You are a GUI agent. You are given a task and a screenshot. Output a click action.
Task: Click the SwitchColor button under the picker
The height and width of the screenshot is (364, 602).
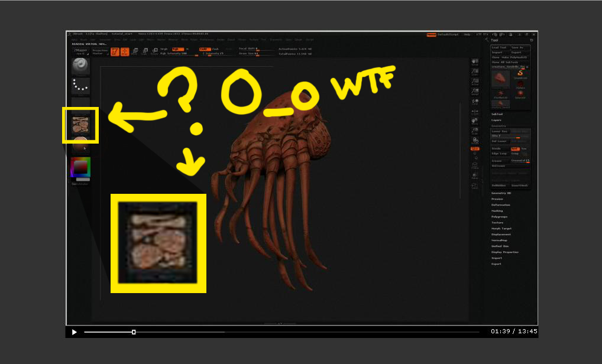coord(80,184)
